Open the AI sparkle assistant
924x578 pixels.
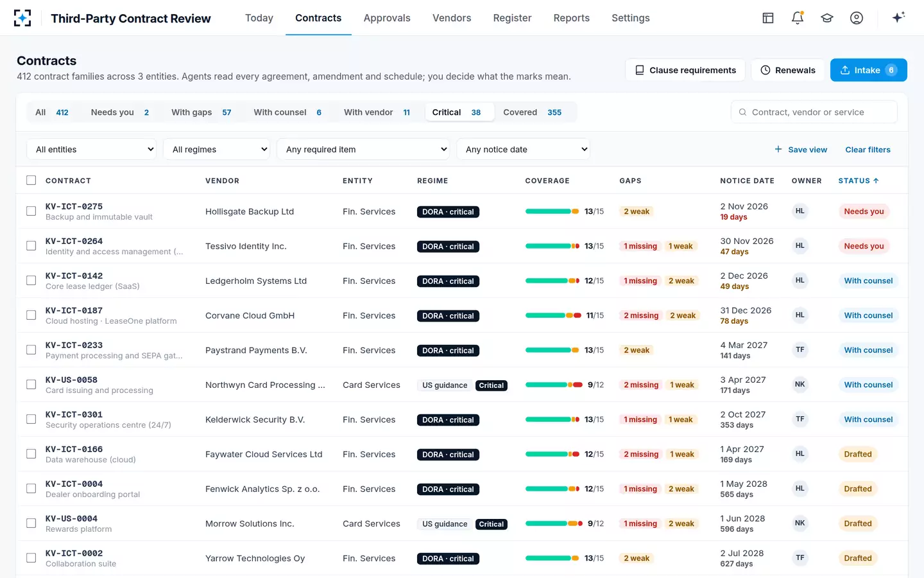tap(898, 17)
